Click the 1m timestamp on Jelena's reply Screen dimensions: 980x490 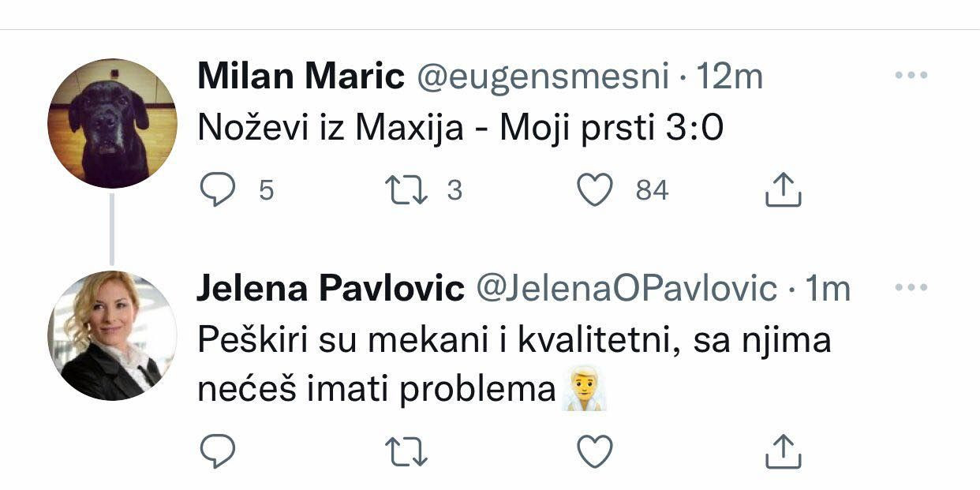point(826,290)
